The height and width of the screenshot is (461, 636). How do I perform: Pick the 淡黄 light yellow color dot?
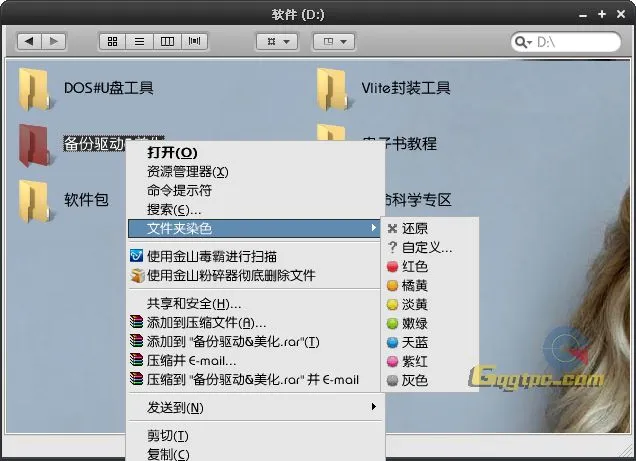coord(392,304)
